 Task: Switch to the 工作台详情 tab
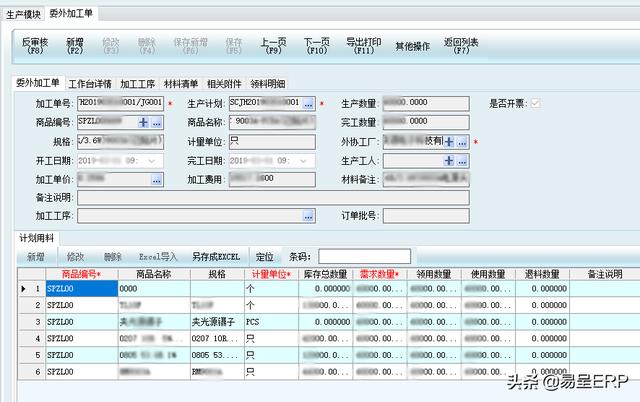point(90,83)
